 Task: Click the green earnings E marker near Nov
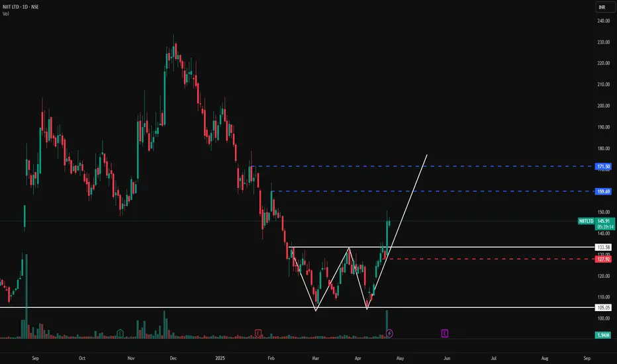coord(120,334)
